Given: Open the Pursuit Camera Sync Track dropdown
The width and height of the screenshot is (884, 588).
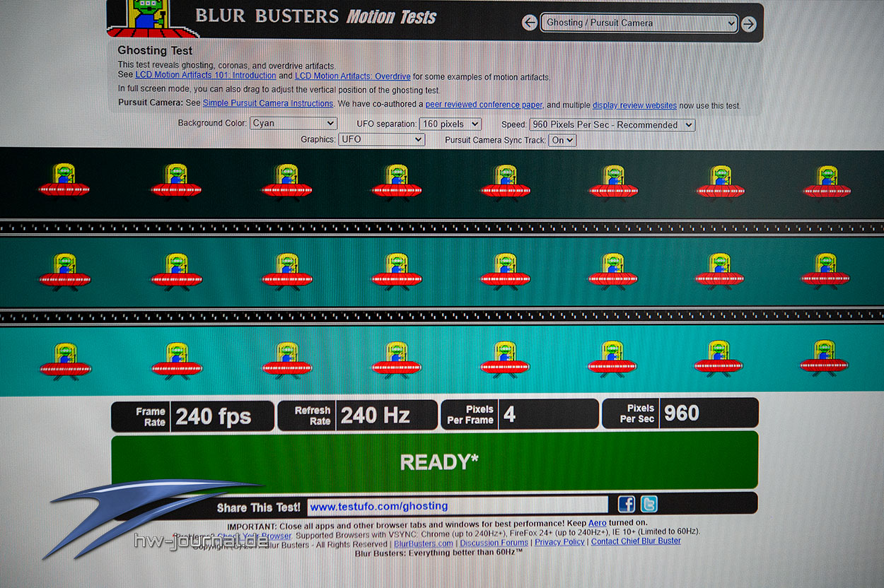Looking at the screenshot, I should (x=563, y=141).
